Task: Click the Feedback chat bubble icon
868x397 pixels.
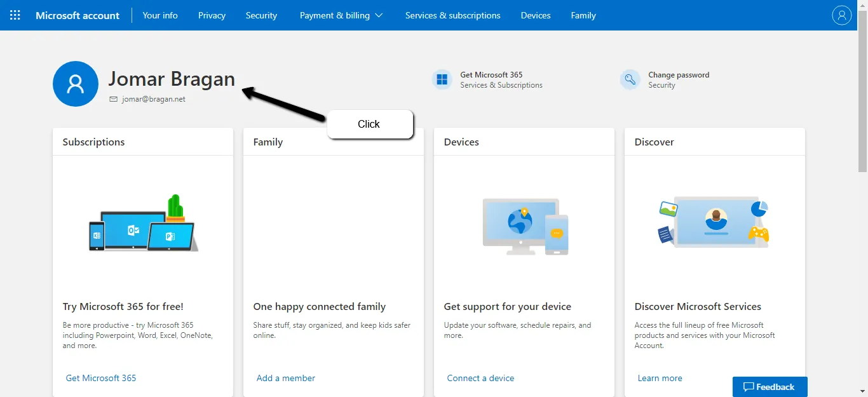Action: tap(749, 387)
